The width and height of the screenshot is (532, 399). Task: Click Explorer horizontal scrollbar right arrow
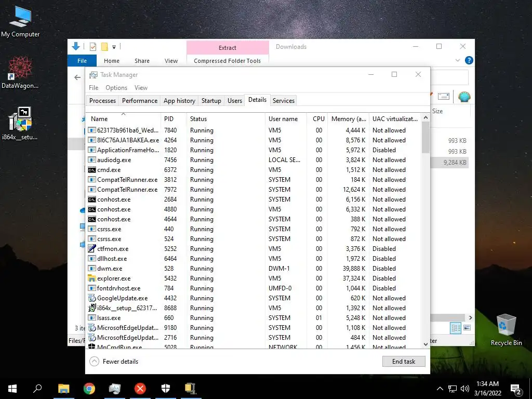pyautogui.click(x=470, y=317)
